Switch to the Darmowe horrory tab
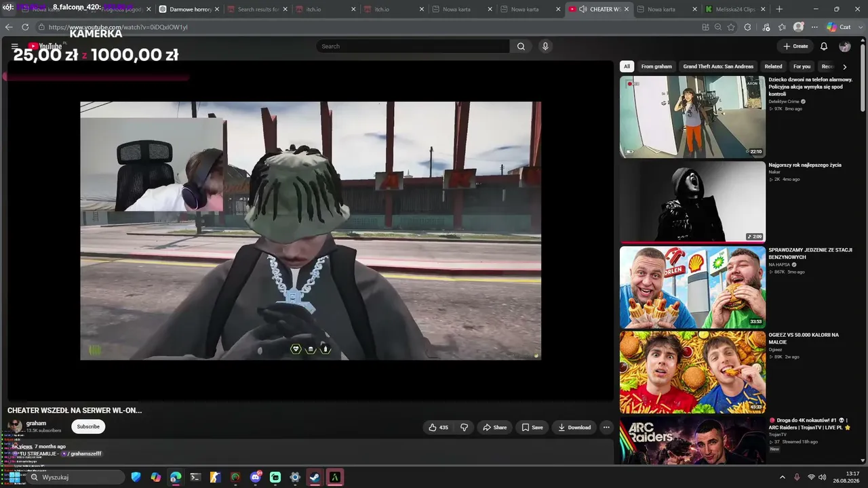 [x=190, y=9]
